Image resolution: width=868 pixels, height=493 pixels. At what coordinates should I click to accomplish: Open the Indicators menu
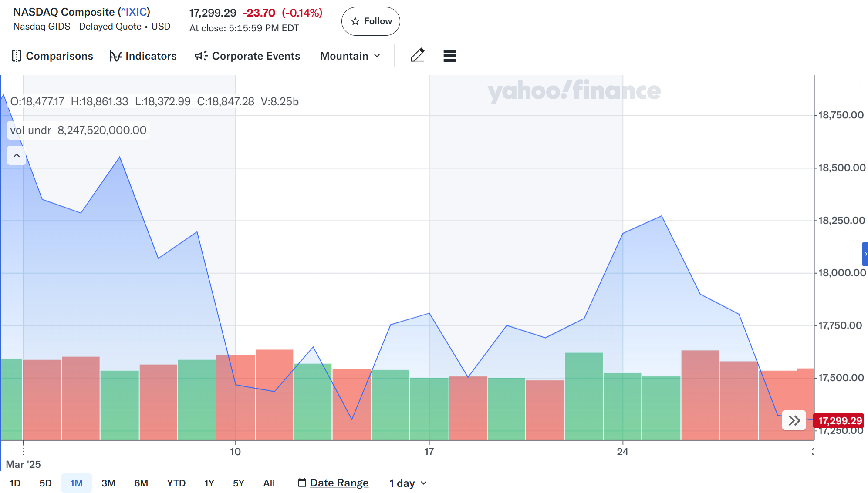click(x=143, y=56)
